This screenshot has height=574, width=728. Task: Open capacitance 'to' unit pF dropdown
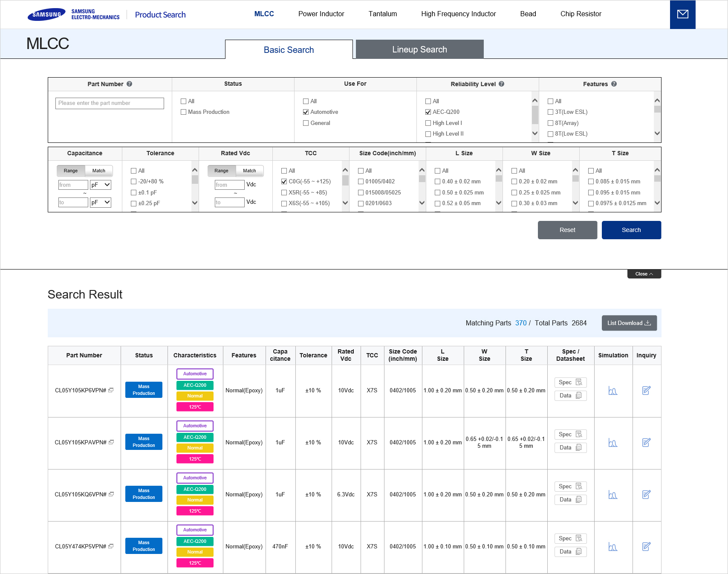tap(101, 202)
